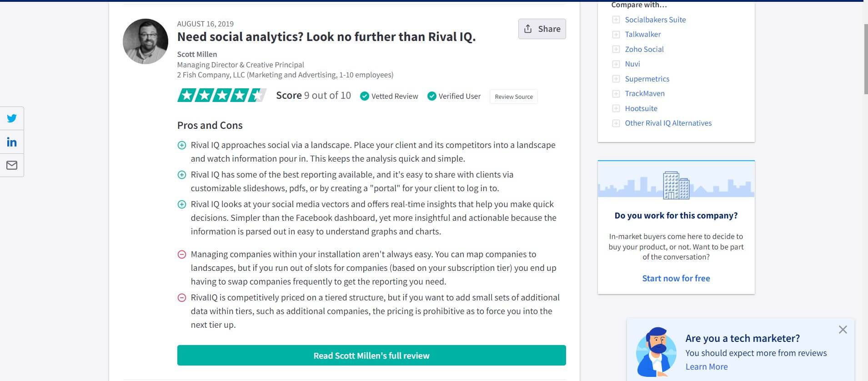Screen dimensions: 868x381
Task: Click the Vetted Review checkmark badge
Action: [389, 96]
